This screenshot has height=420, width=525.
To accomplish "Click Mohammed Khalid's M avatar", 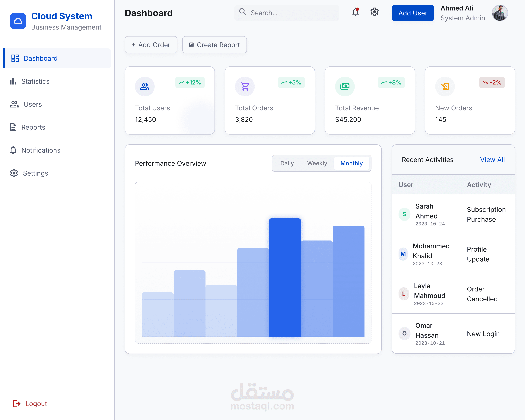I will [403, 254].
